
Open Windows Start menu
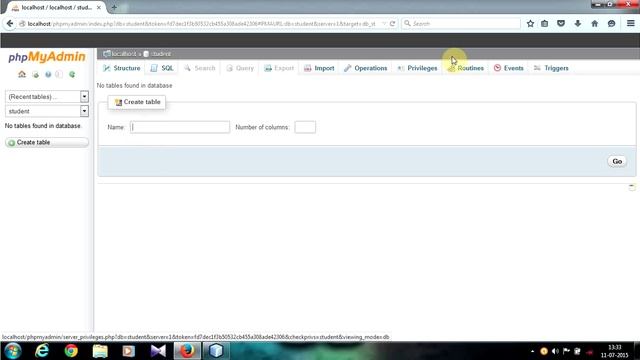pos(13,351)
